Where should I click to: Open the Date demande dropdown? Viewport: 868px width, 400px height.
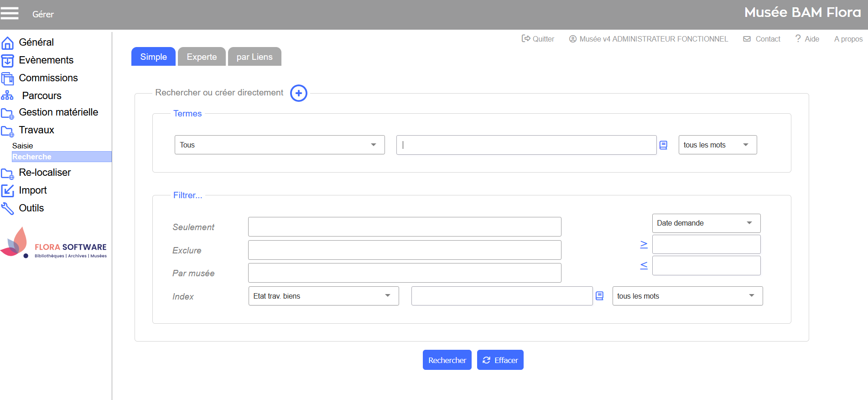pyautogui.click(x=706, y=223)
